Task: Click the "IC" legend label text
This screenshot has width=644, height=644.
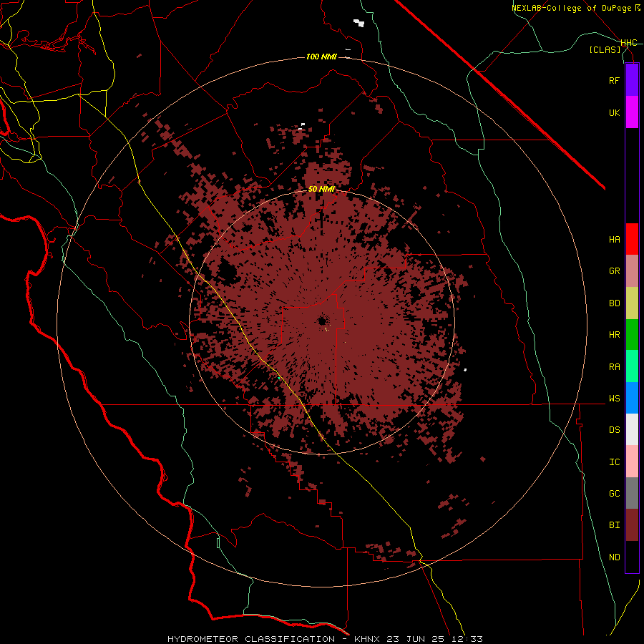Action: [614, 462]
